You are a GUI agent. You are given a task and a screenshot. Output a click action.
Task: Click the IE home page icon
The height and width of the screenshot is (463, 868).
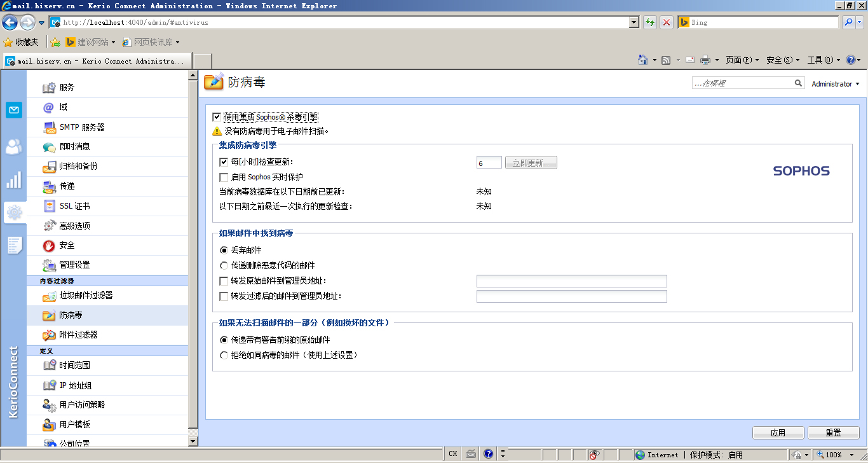point(644,60)
